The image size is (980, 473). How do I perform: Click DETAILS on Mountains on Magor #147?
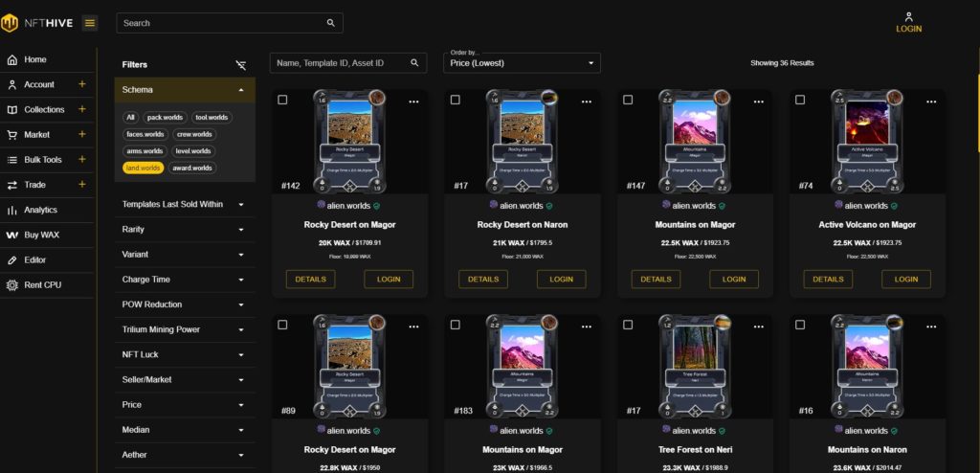656,279
